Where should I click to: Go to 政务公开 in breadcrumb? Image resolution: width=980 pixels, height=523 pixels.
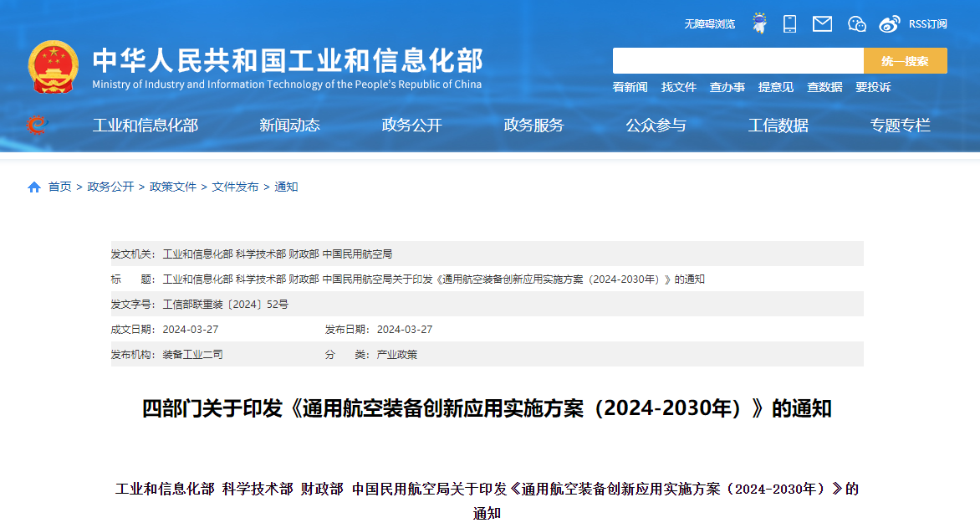[110, 187]
